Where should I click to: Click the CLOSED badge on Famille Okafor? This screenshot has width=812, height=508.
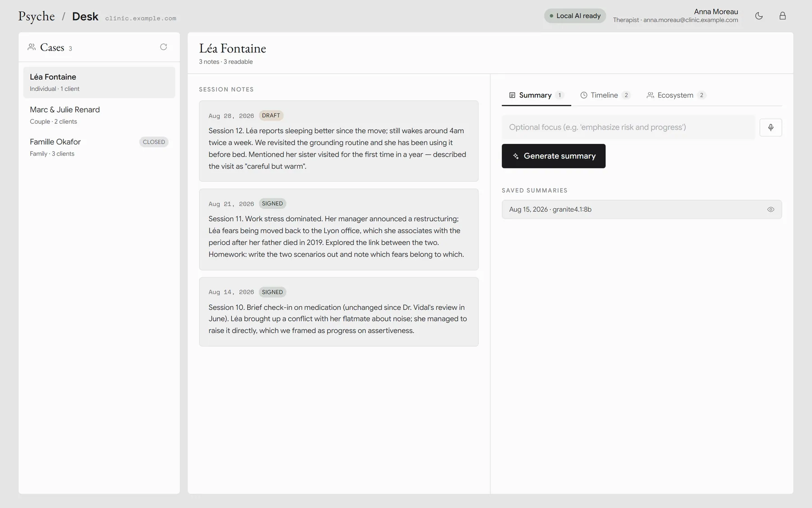click(x=154, y=142)
